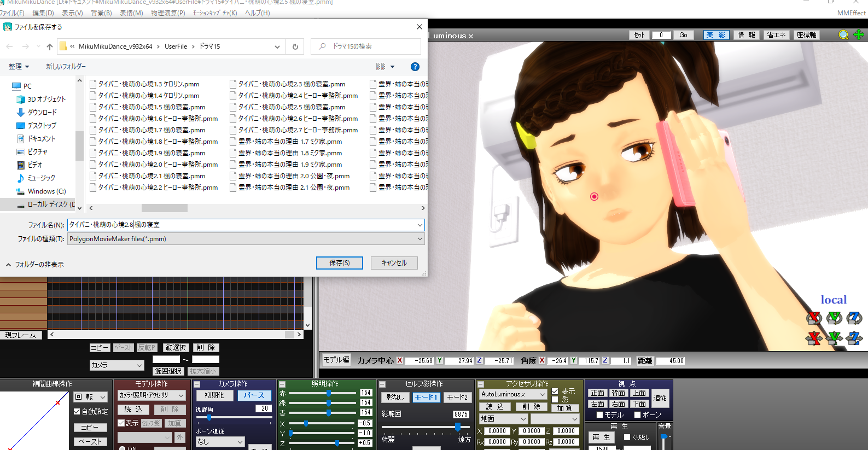The height and width of the screenshot is (450, 868).
Task: Click the yellow magnifier zoom icon in viewport
Action: [843, 35]
